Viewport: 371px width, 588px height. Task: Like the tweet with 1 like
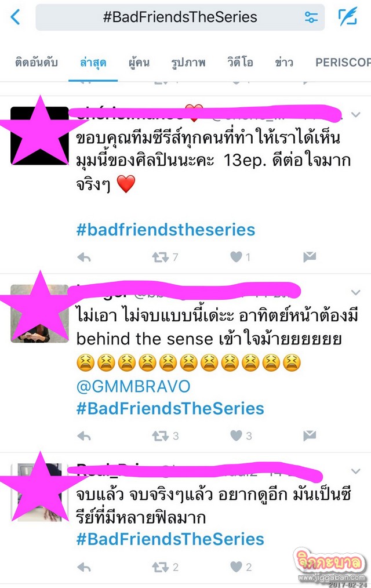click(236, 257)
